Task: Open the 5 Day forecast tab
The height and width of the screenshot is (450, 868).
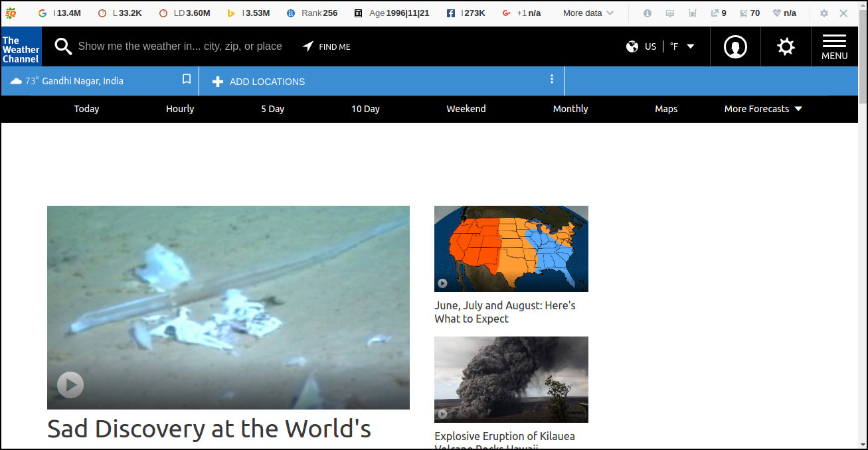Action: (272, 109)
